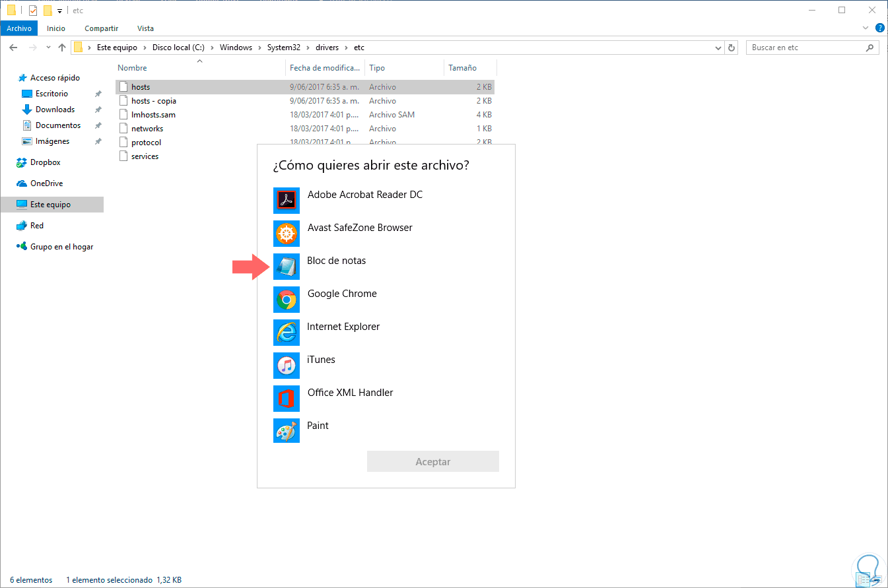This screenshot has width=888, height=588.
Task: Choose the Adobe Acrobat Reader DC icon
Action: [x=287, y=201]
